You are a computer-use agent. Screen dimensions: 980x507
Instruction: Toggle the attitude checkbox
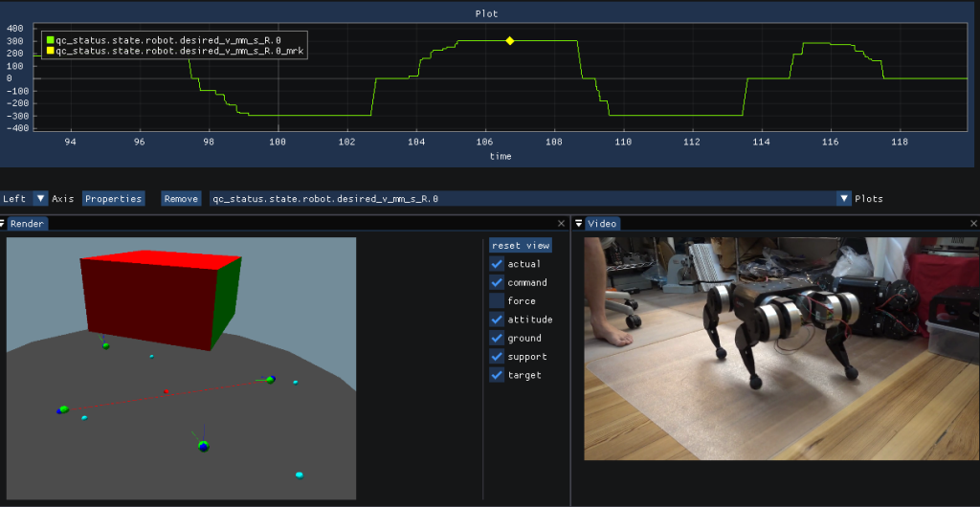497,320
